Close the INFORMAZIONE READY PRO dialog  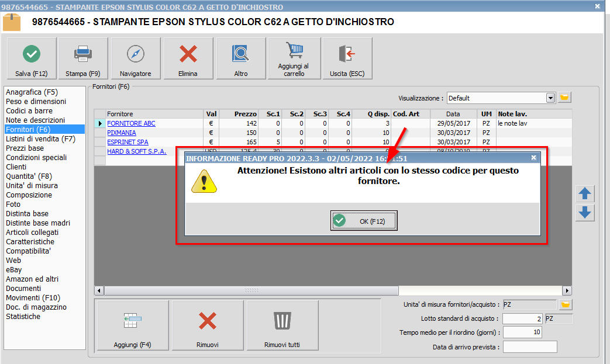coord(534,157)
